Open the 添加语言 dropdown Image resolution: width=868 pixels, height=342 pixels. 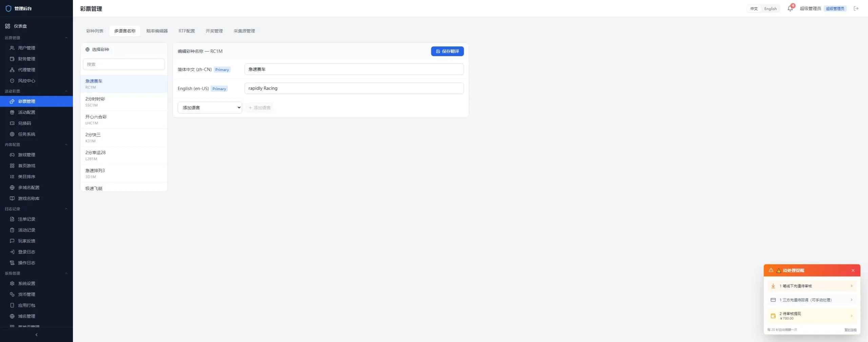[210, 108]
